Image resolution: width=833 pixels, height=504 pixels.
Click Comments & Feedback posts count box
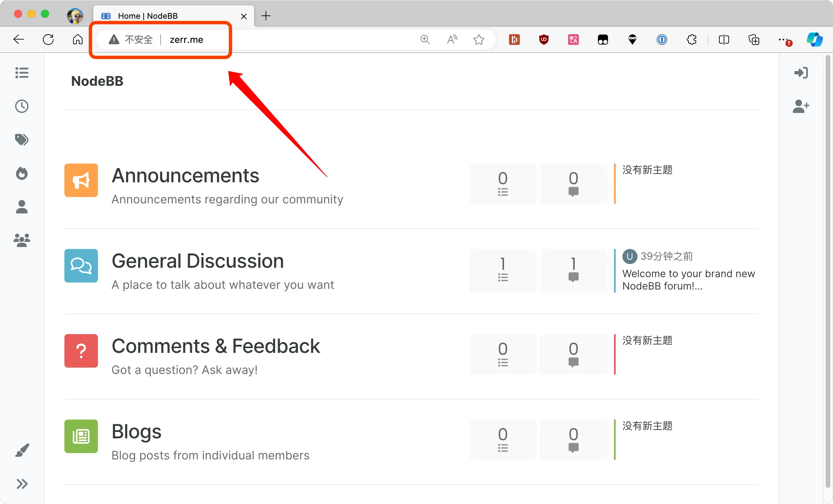573,354
